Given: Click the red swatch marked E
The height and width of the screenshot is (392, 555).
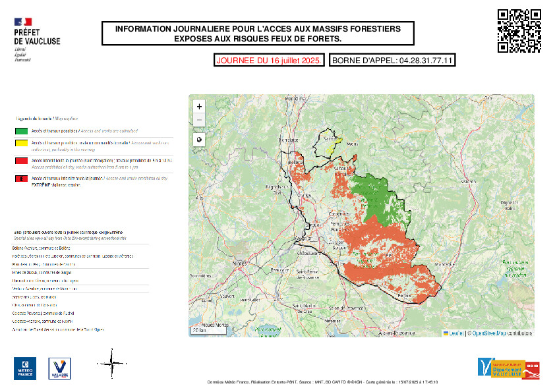Looking at the screenshot, I should click(22, 179).
